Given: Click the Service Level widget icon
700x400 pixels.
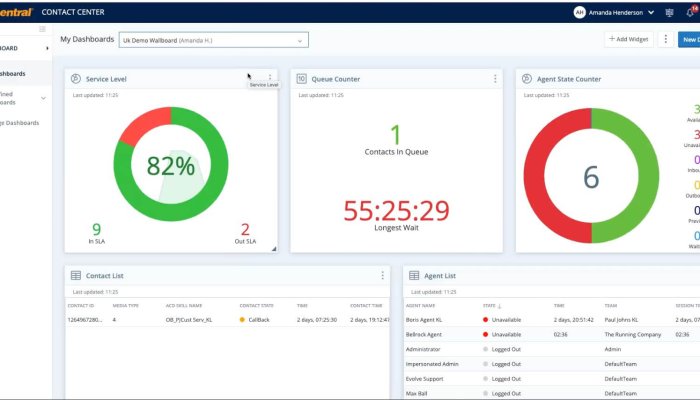Looking at the screenshot, I should coord(76,79).
